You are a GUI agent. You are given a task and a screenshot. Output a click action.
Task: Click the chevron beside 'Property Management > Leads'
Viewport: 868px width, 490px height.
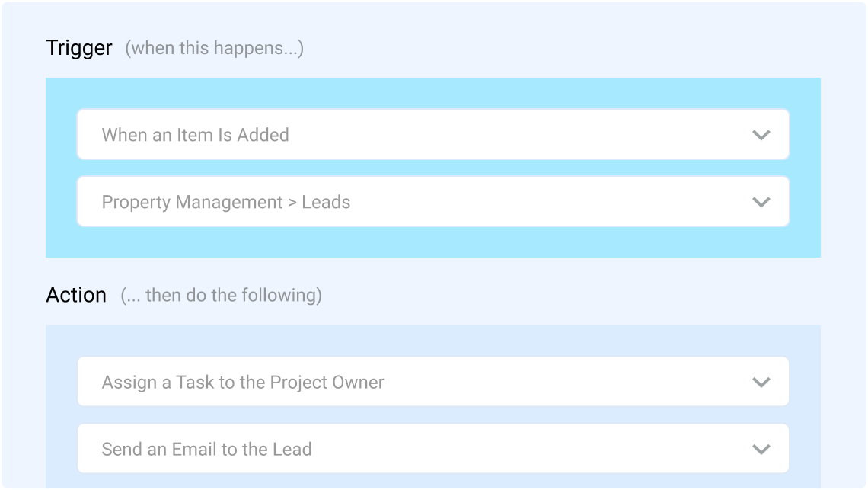[761, 202]
